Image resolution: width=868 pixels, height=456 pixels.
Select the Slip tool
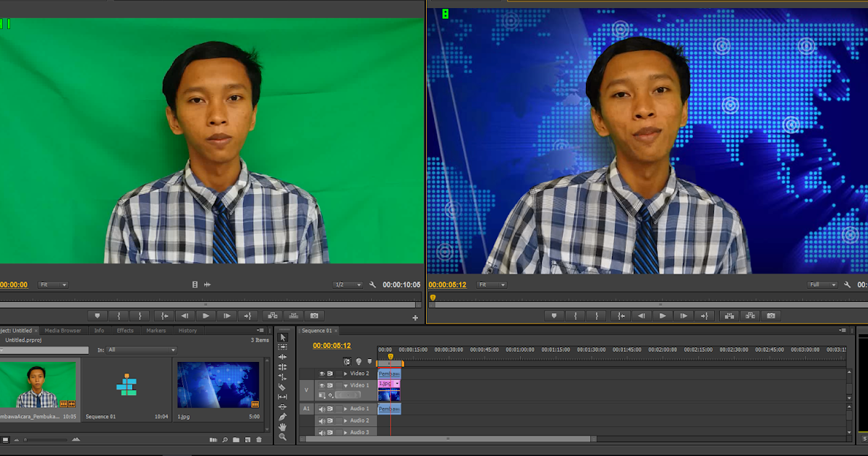pyautogui.click(x=283, y=397)
